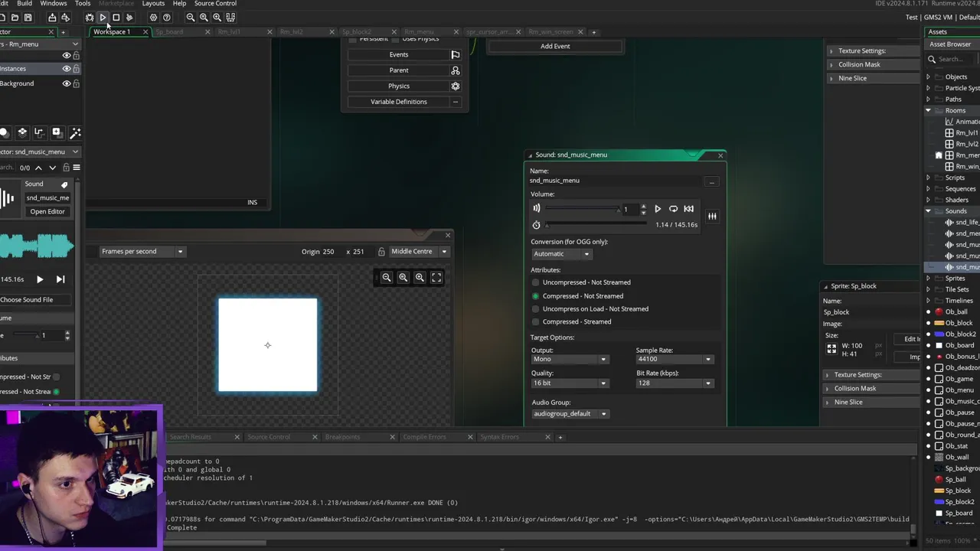Run the game with Play icon

[103, 17]
